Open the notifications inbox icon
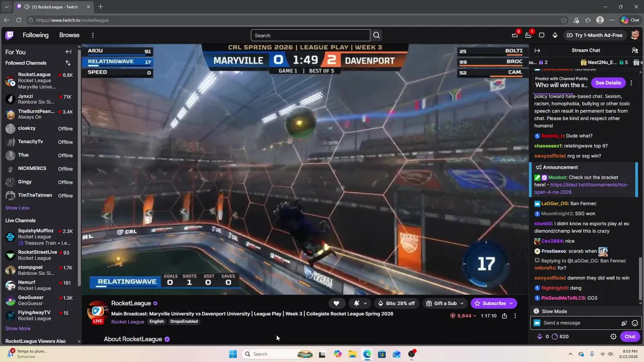644x362 pixels. 528,35
